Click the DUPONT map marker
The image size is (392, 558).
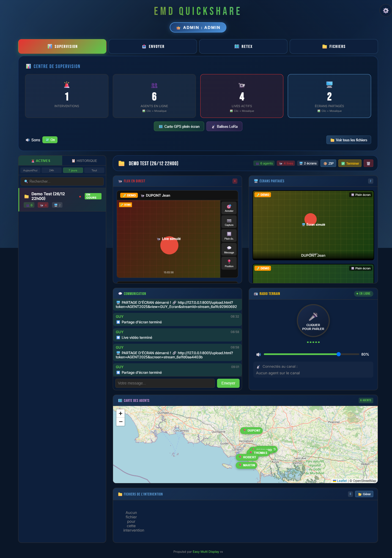tap(251, 430)
